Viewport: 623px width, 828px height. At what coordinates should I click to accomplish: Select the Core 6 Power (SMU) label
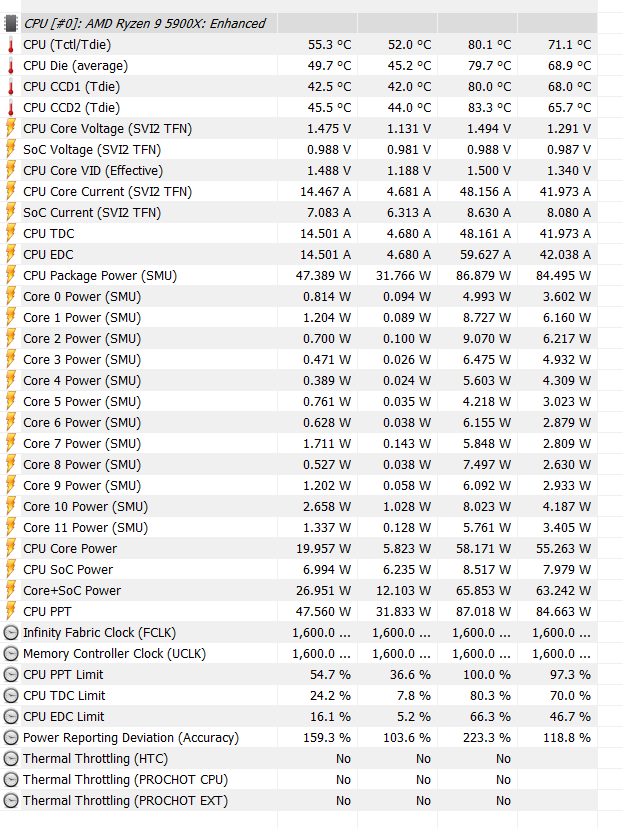pos(82,422)
